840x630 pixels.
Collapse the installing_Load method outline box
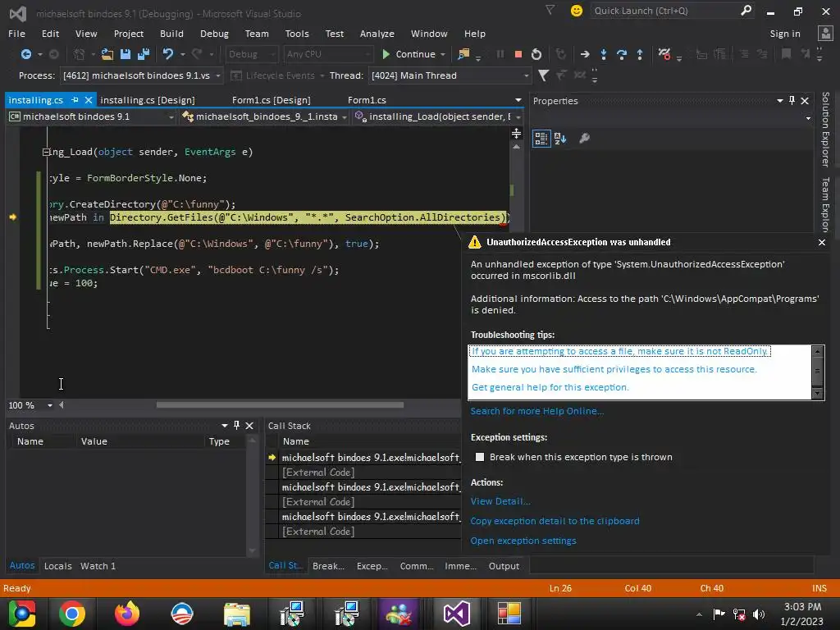[46, 152]
